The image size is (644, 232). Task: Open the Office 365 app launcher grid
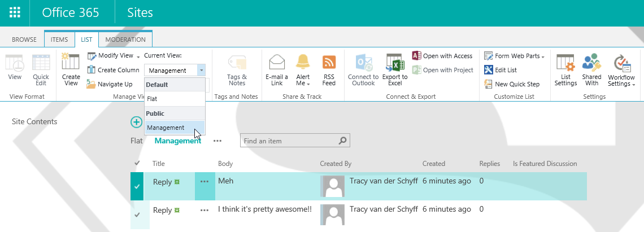click(x=15, y=12)
